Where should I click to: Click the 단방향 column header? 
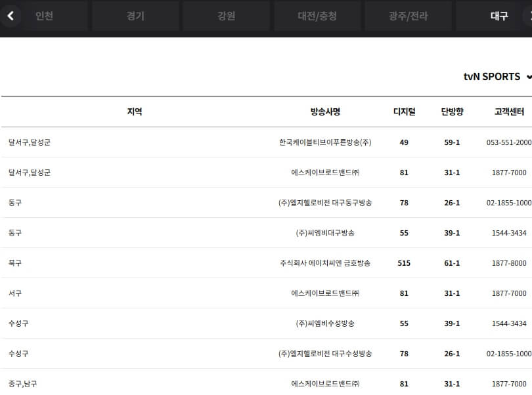(x=452, y=112)
